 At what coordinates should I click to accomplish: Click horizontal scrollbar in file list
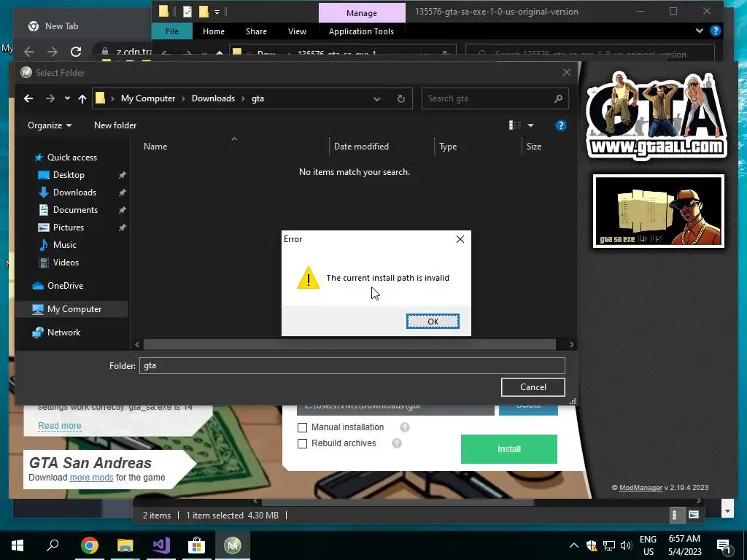click(x=349, y=344)
